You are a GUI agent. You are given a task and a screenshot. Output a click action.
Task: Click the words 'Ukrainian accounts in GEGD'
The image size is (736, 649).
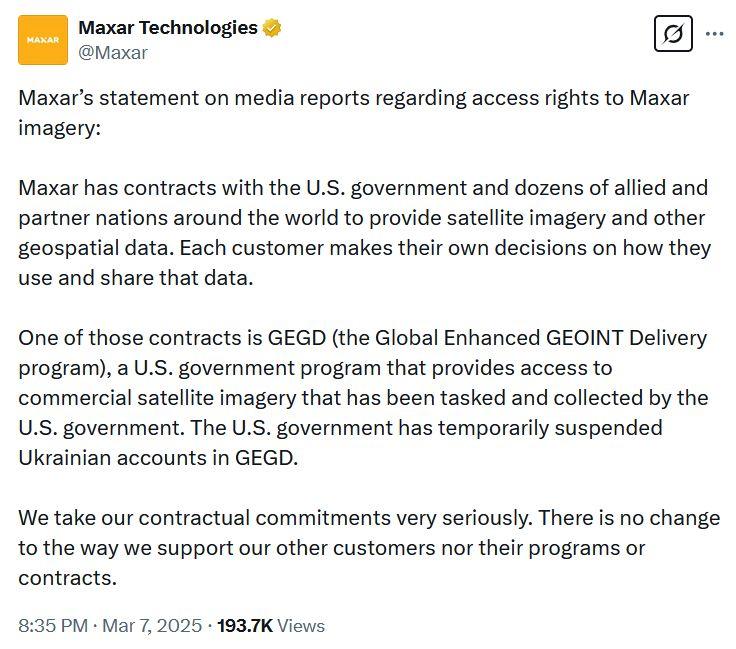click(x=157, y=458)
